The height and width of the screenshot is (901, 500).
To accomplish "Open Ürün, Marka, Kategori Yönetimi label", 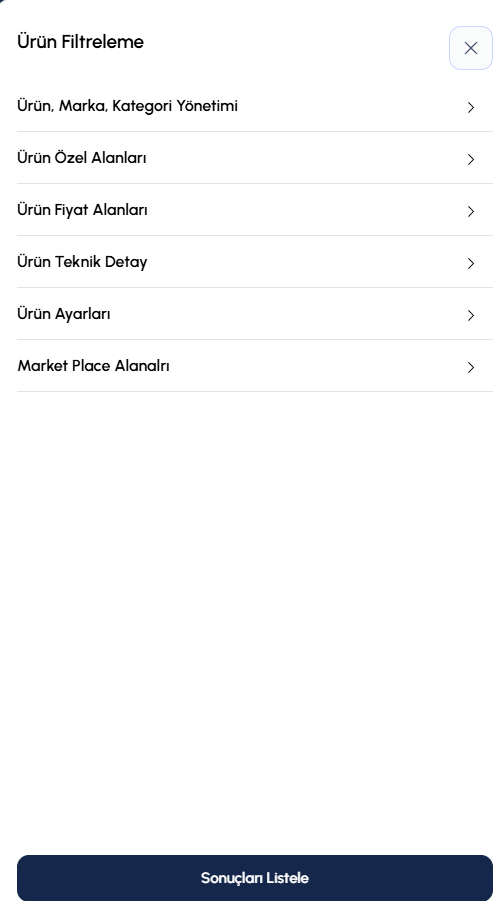I will (x=127, y=106).
